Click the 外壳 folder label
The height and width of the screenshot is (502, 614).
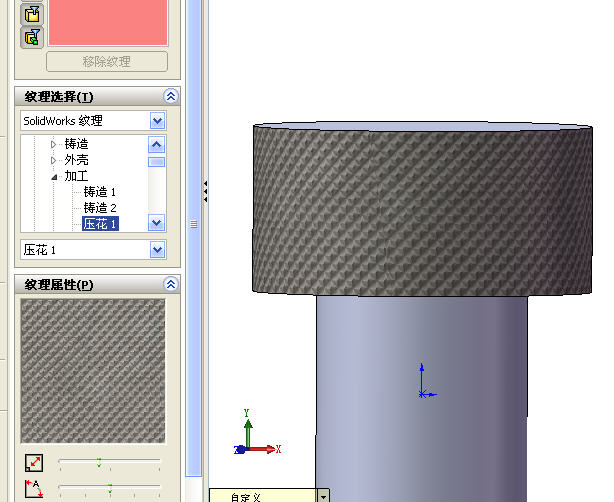(x=76, y=160)
